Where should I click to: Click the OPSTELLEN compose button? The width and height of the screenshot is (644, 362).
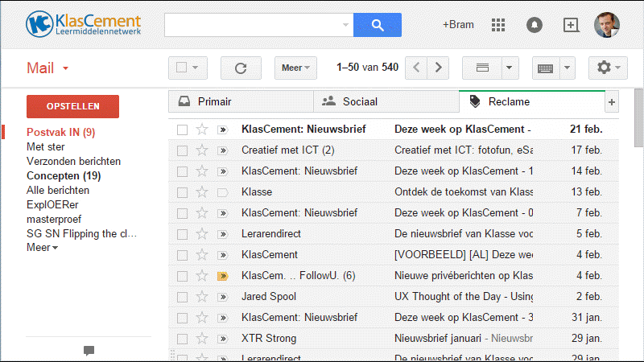(x=72, y=106)
